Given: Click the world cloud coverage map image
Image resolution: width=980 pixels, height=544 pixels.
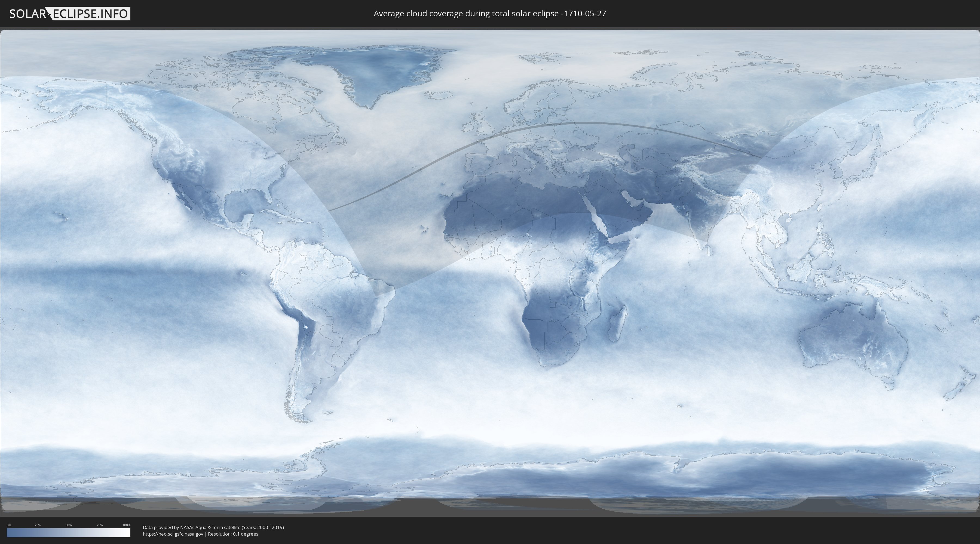Looking at the screenshot, I should [x=490, y=272].
